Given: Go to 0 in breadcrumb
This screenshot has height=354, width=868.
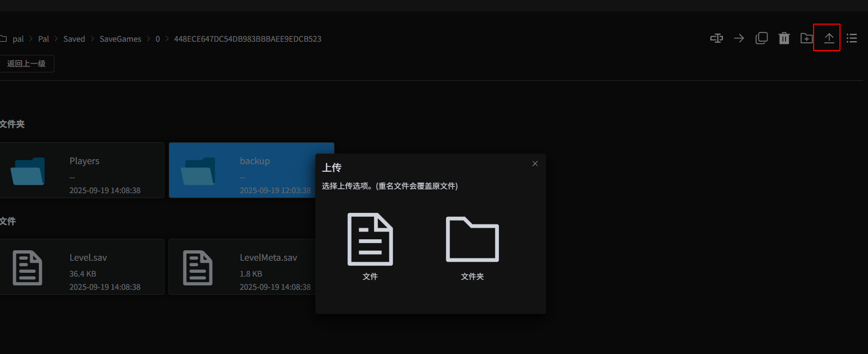Looking at the screenshot, I should coord(158,39).
